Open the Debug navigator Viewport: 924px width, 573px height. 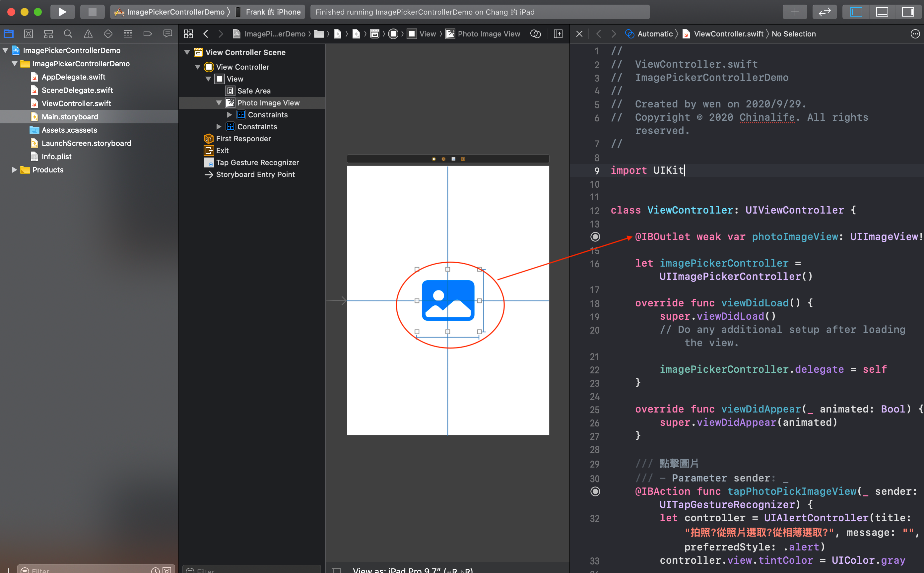tap(128, 34)
